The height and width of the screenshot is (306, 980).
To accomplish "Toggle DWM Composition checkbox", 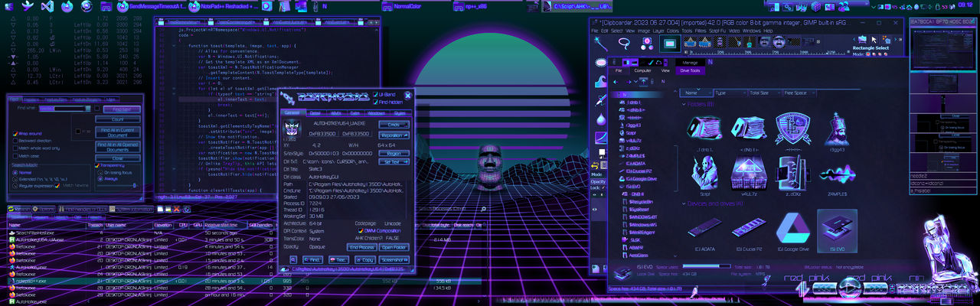I will pos(361,230).
